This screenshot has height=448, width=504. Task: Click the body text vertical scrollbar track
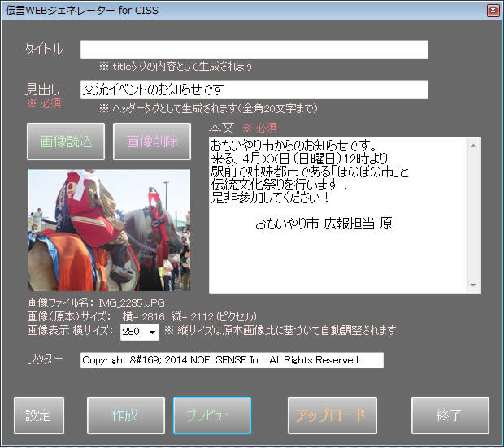pos(474,215)
